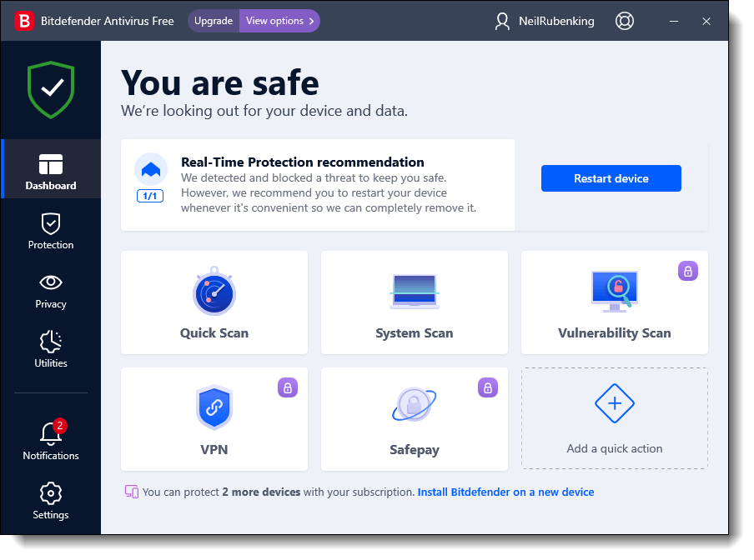Viewport: 754px width, 560px height.
Task: Click the green shield status icon
Action: 51,89
